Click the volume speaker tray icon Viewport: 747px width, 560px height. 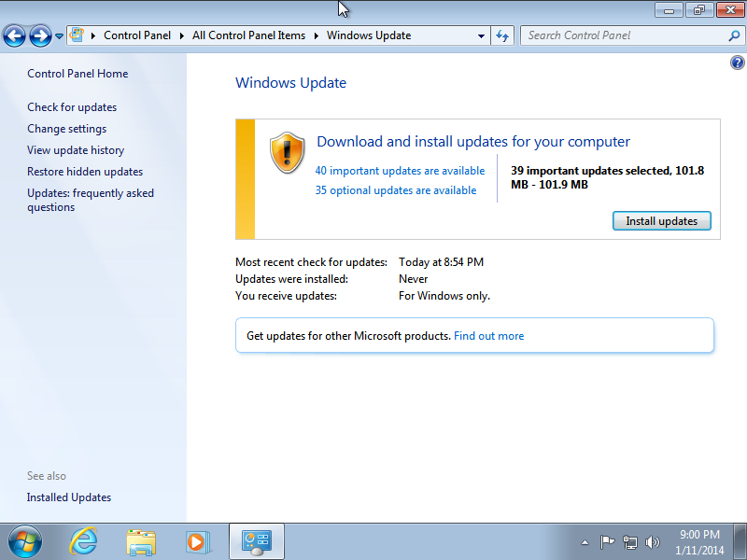[x=652, y=542]
